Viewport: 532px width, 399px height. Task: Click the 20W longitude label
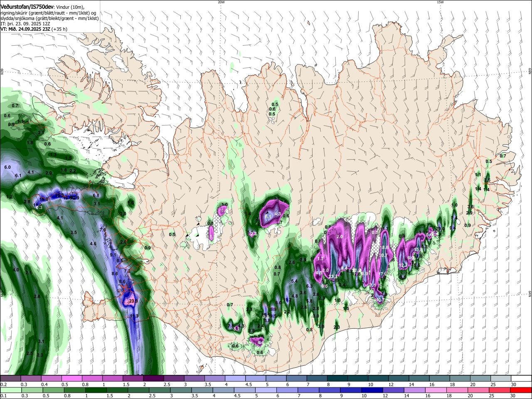221,2
